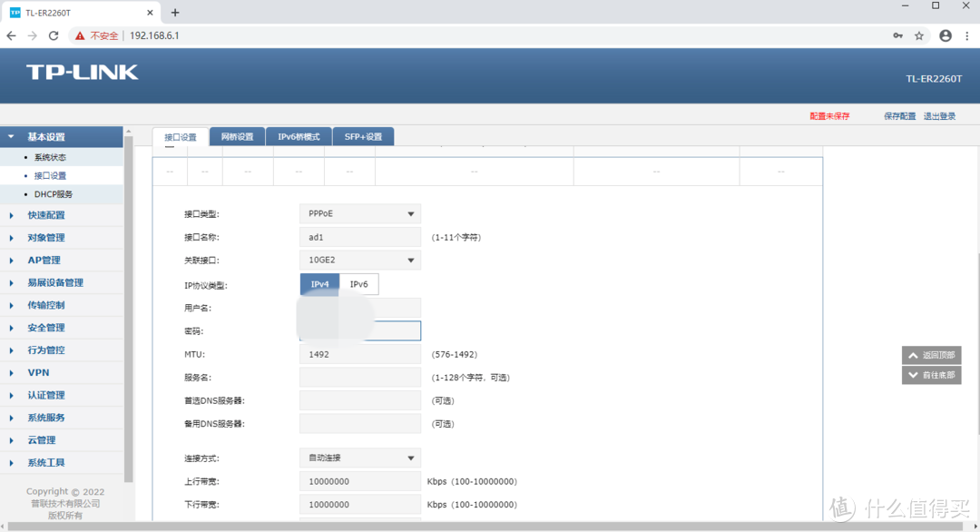Click 保存配置 link
This screenshot has width=980, height=532.
[x=899, y=116]
